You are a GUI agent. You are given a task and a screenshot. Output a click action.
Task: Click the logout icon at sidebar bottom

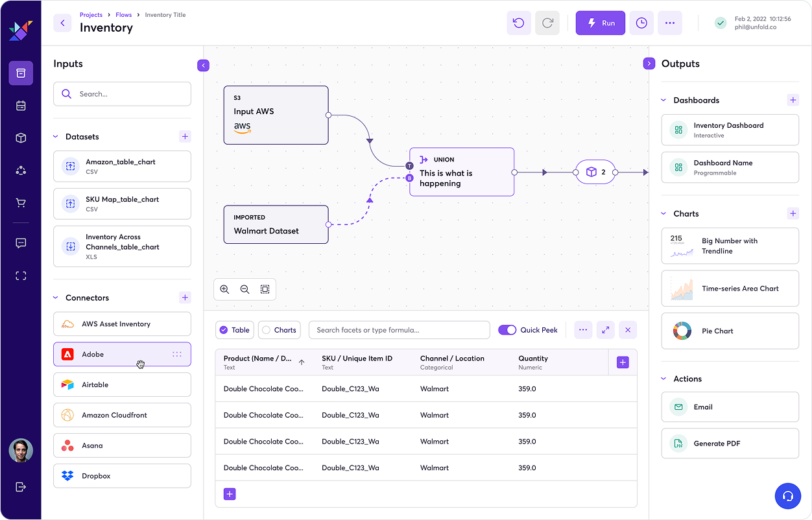coord(21,487)
